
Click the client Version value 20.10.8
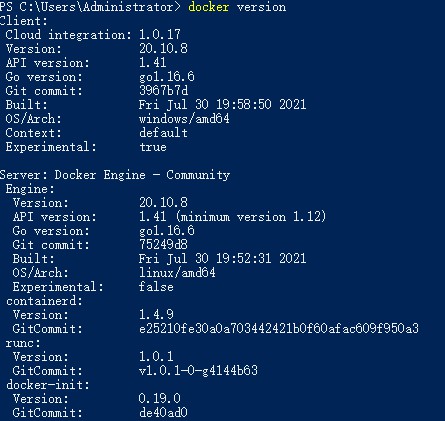tap(163, 49)
